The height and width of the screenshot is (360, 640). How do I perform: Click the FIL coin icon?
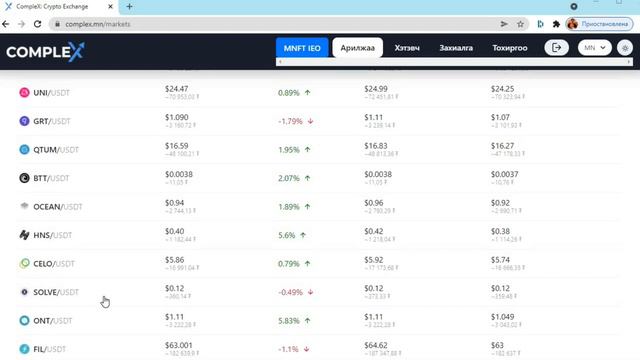(x=24, y=349)
